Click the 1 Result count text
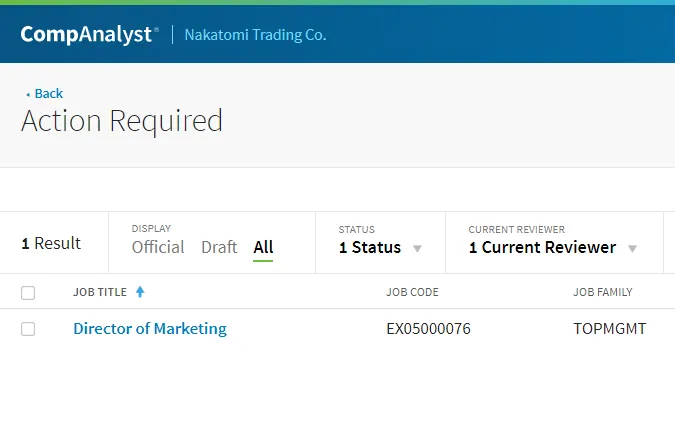This screenshot has height=431, width=675. [51, 243]
